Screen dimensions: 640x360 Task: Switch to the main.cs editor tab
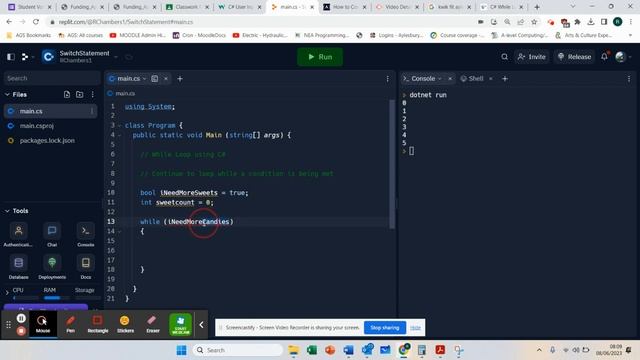click(128, 78)
